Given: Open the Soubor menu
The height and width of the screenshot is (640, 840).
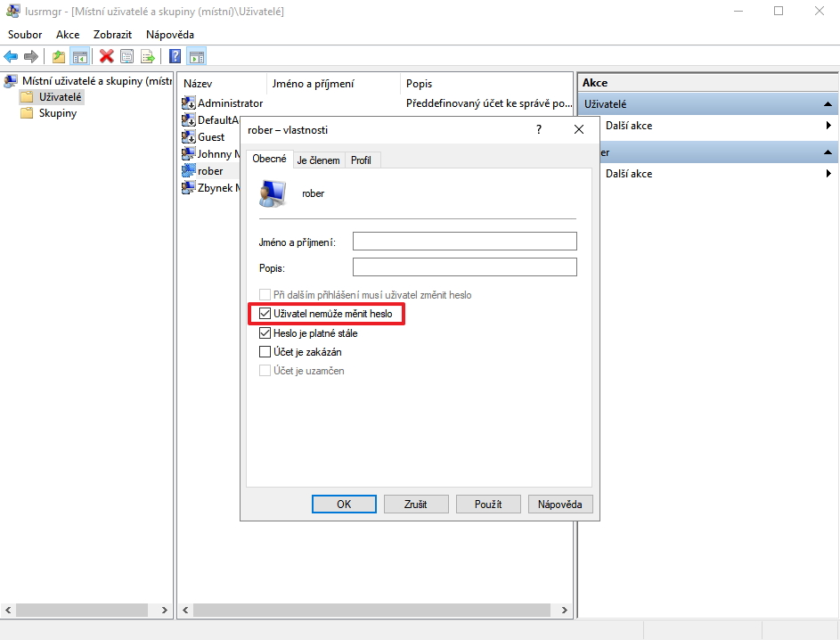Looking at the screenshot, I should point(25,34).
